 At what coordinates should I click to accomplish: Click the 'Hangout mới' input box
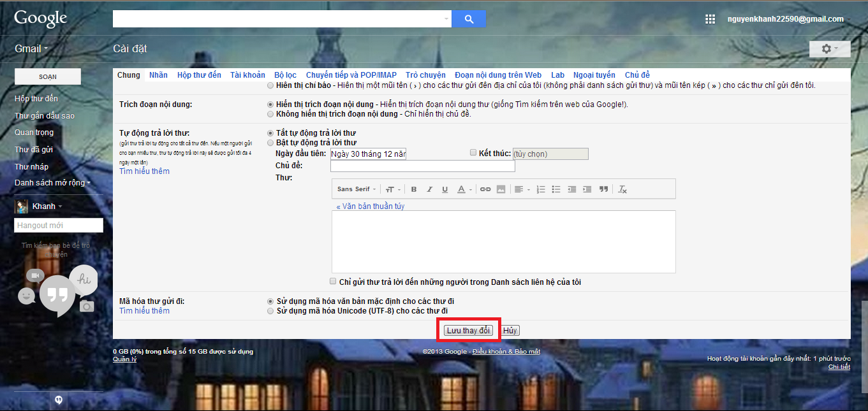click(x=59, y=225)
